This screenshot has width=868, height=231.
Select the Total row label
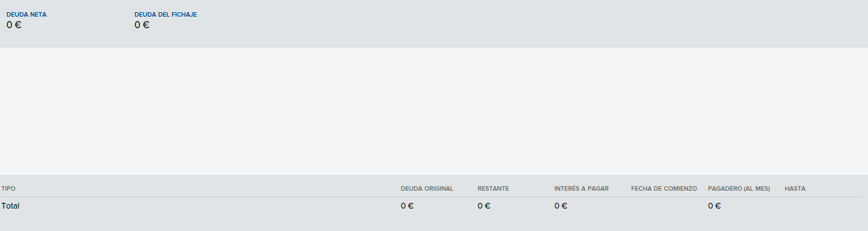point(11,206)
